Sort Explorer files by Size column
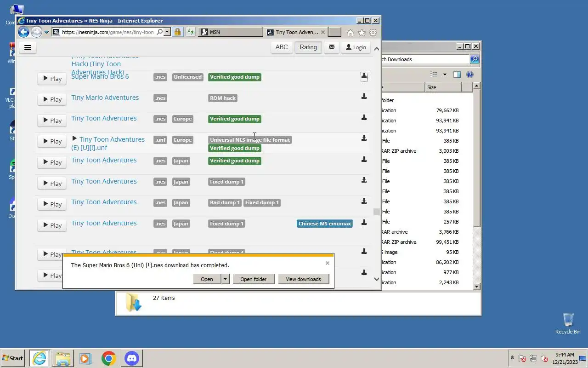The image size is (588, 368). 444,87
